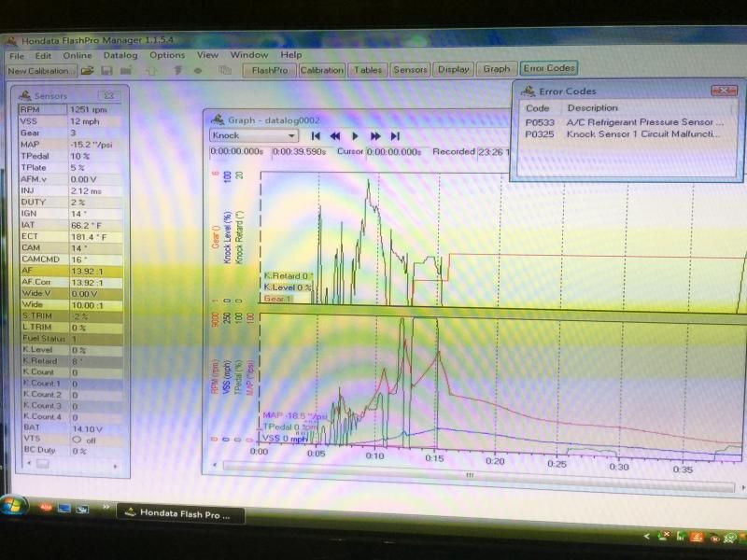The height and width of the screenshot is (560, 747).
Task: Toggle the Graph window toolbar button
Action: [x=496, y=69]
